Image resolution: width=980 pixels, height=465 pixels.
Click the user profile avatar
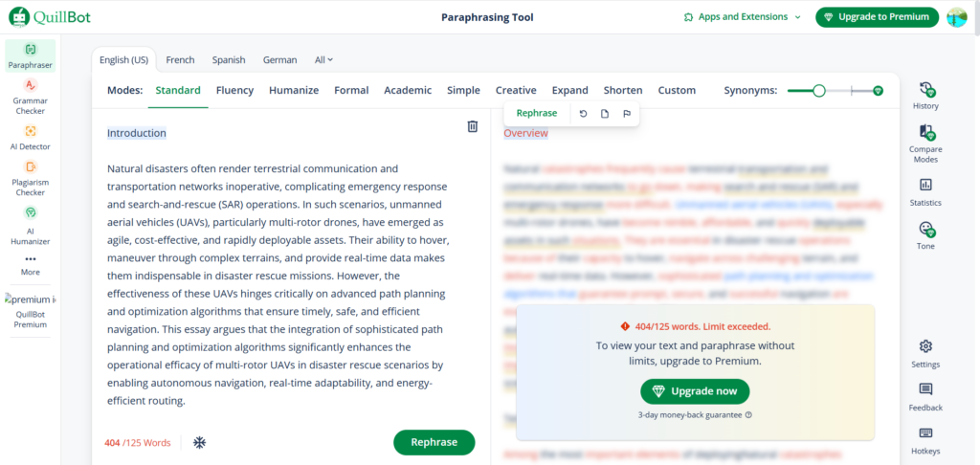click(x=957, y=17)
